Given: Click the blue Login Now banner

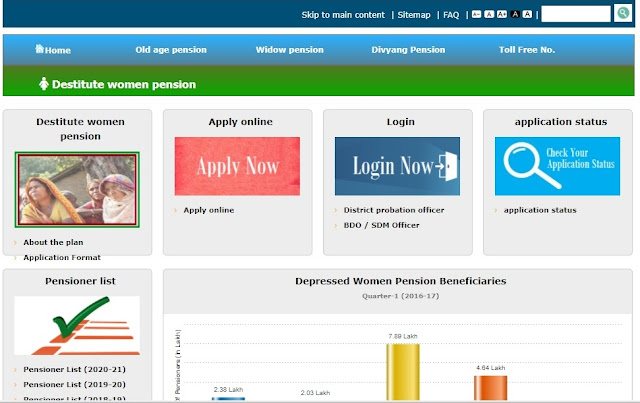Looking at the screenshot, I should point(397,166).
